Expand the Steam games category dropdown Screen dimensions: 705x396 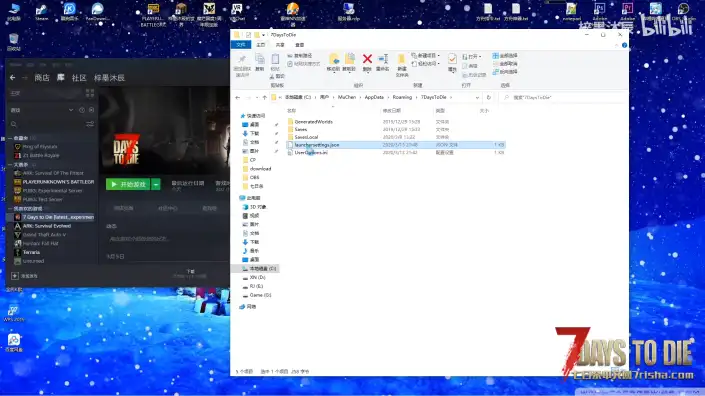click(71, 110)
